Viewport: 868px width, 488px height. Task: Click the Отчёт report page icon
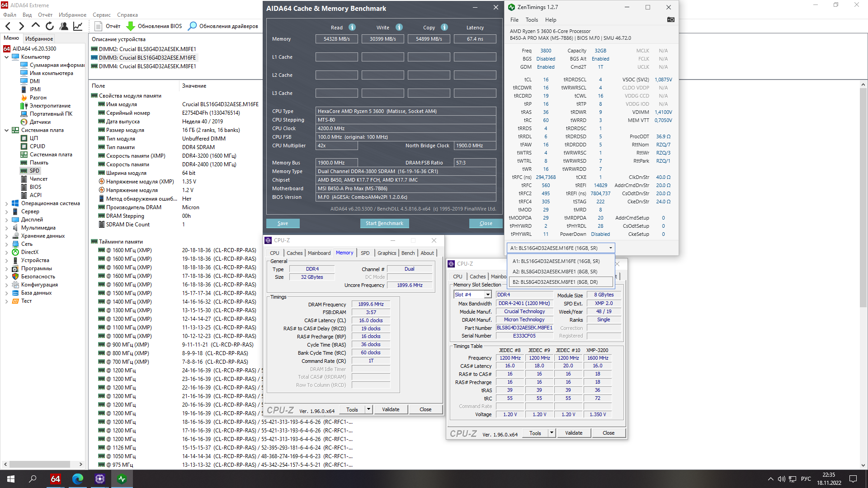pos(98,26)
